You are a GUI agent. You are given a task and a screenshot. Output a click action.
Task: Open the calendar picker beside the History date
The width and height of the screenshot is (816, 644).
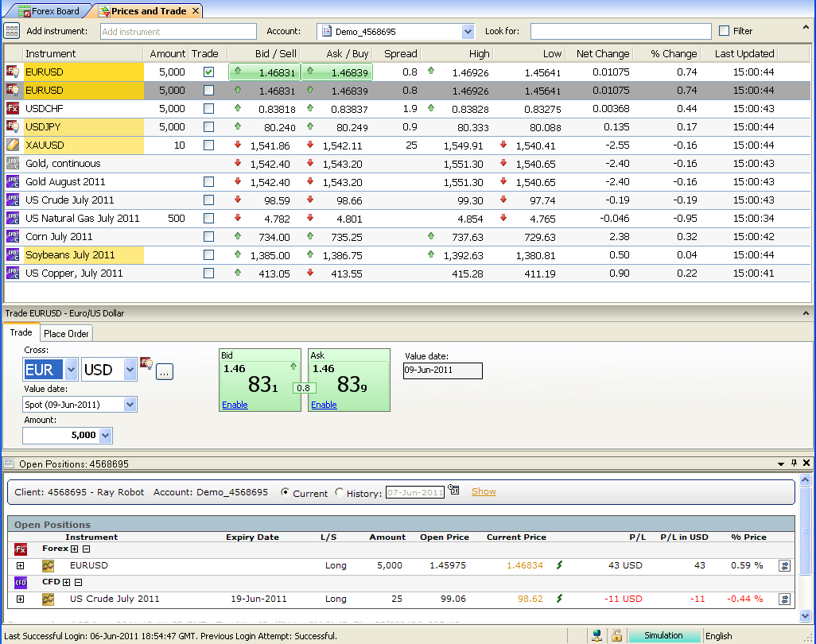(x=454, y=490)
